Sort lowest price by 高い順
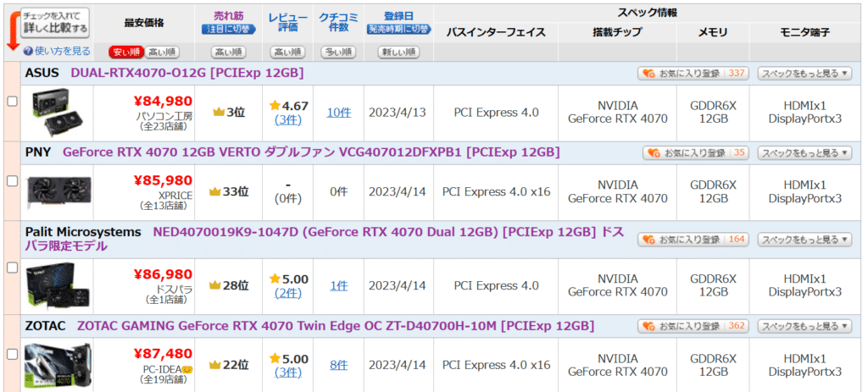 tap(162, 52)
